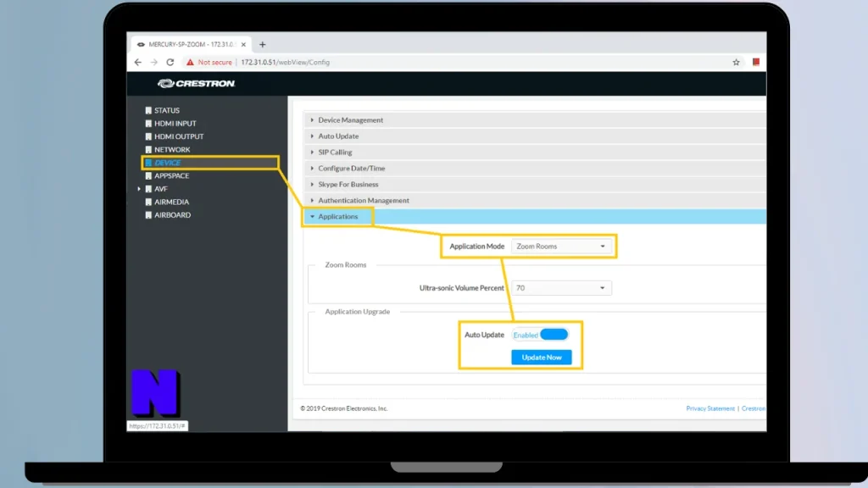
Task: Click the browser back arrow
Action: (x=138, y=63)
